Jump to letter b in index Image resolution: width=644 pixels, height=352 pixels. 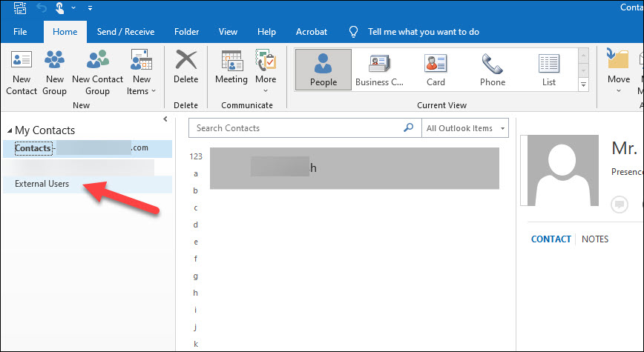196,190
